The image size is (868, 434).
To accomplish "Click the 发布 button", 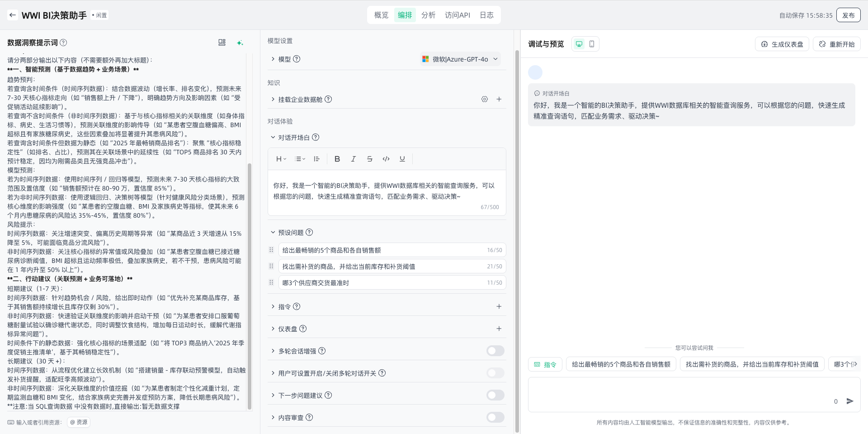I will 848,15.
